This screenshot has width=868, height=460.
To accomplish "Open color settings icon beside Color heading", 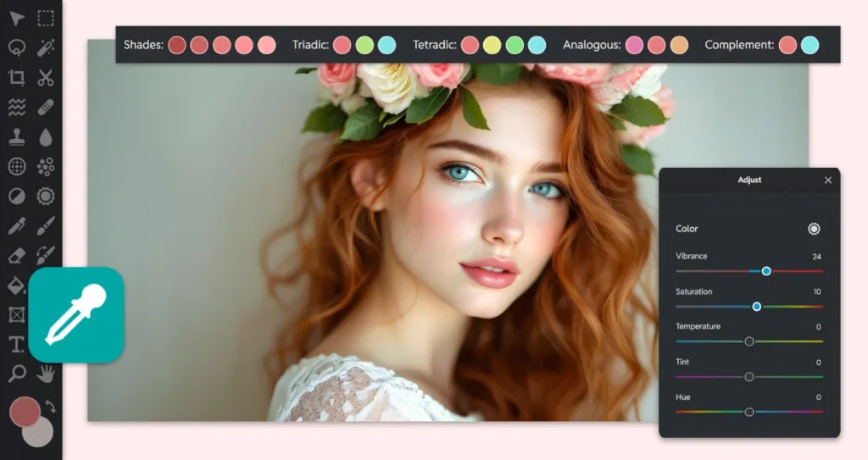I will click(x=813, y=229).
